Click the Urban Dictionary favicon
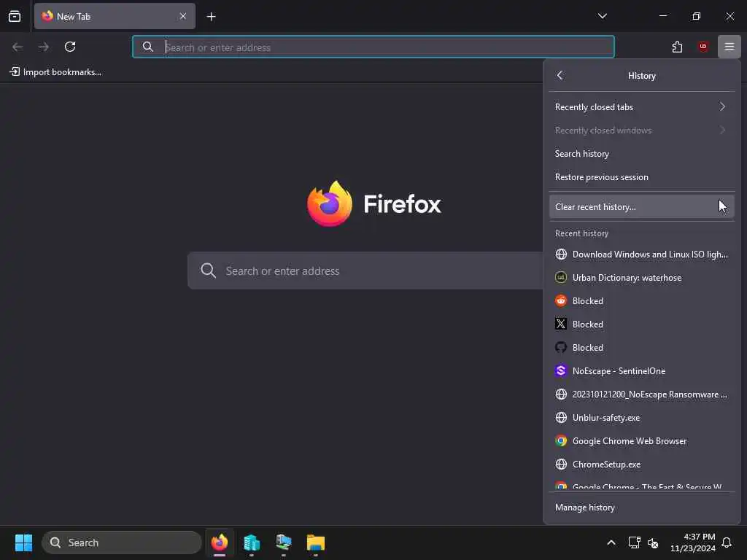 tap(561, 278)
